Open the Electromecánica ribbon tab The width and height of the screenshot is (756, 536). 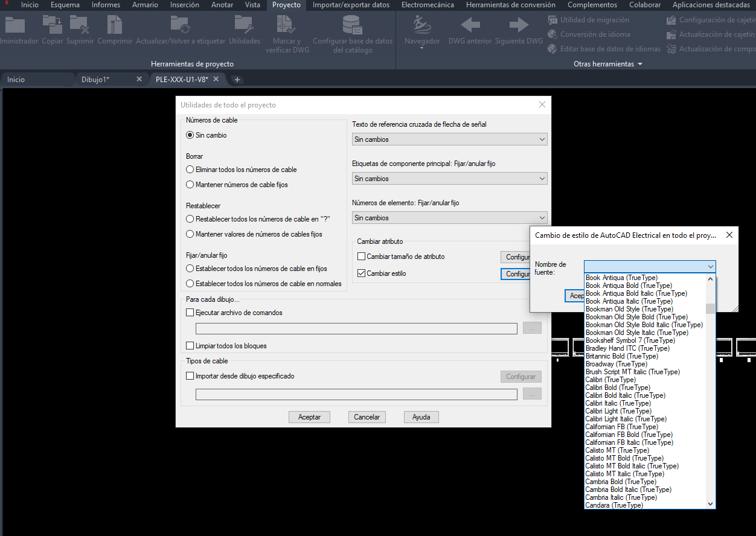click(x=428, y=5)
